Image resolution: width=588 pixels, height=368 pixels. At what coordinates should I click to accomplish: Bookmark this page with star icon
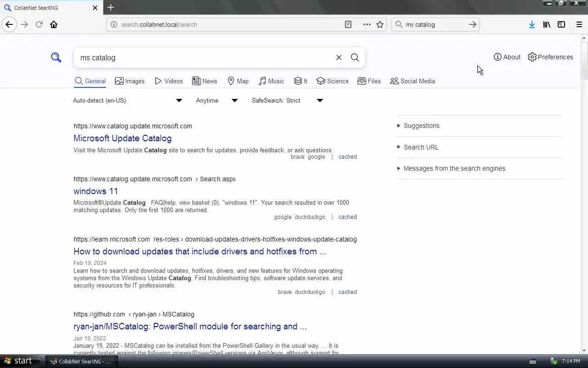pos(380,24)
